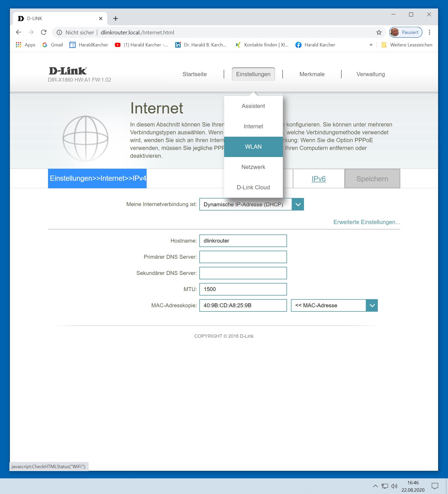Open YouTube Harald Karcher bookmark
The height and width of the screenshot is (494, 448).
[x=141, y=45]
